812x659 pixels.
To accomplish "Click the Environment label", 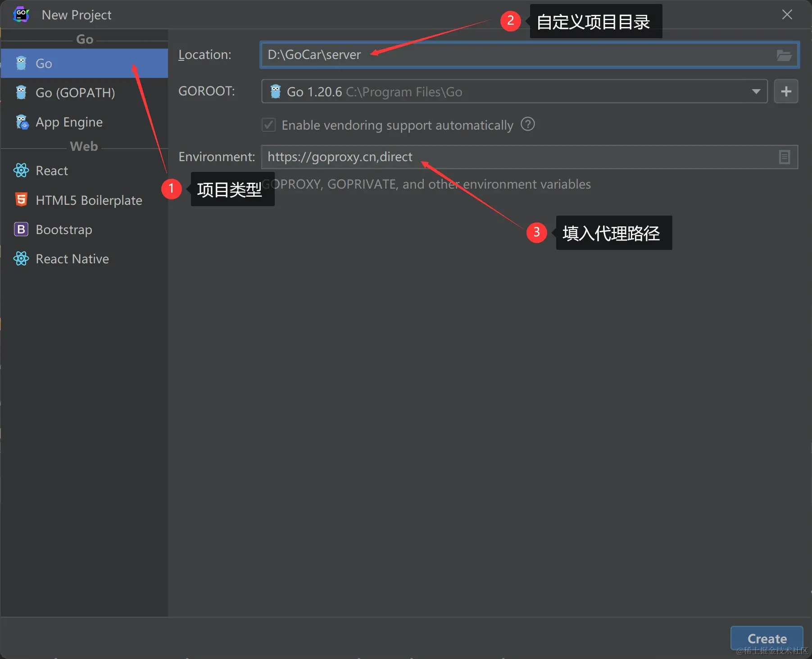I will pyautogui.click(x=217, y=157).
